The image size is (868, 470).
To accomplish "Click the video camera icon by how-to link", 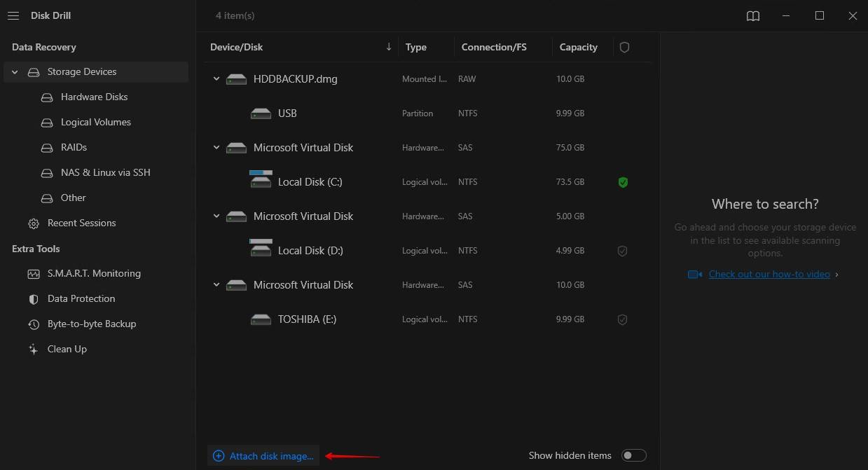I will click(695, 275).
